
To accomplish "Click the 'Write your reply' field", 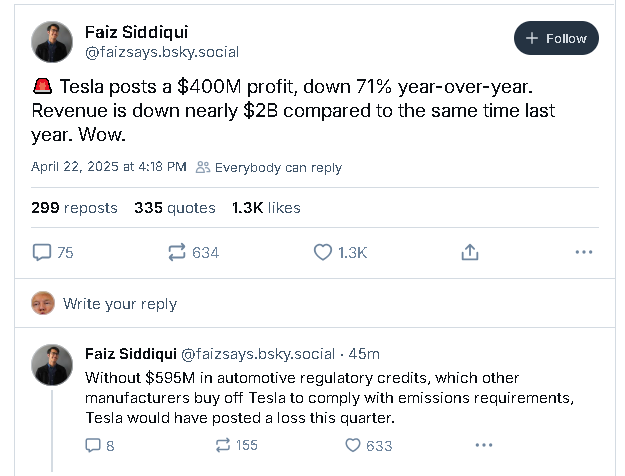I will point(120,304).
